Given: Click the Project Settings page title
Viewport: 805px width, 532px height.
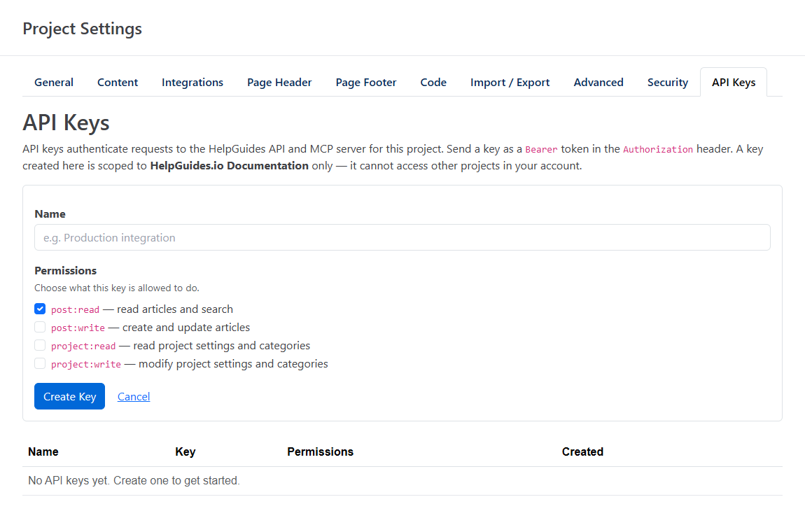Looking at the screenshot, I should pos(82,29).
